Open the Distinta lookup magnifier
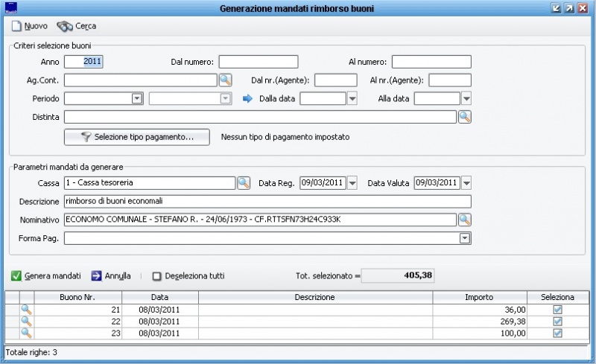The height and width of the screenshot is (364, 596). click(464, 117)
